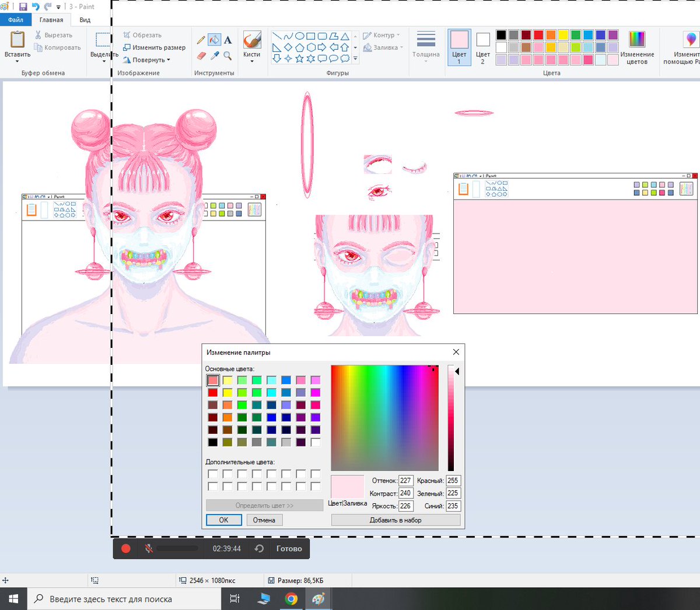Select the Fill bucket tool
This screenshot has width=700, height=610.
[214, 40]
